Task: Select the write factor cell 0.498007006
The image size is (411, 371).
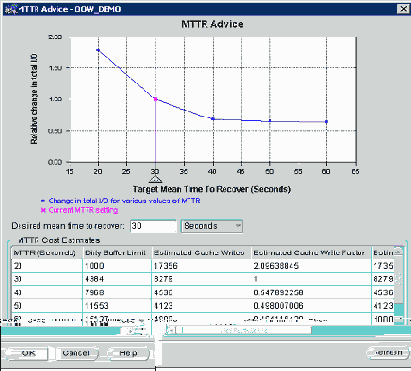Action: 311,306
